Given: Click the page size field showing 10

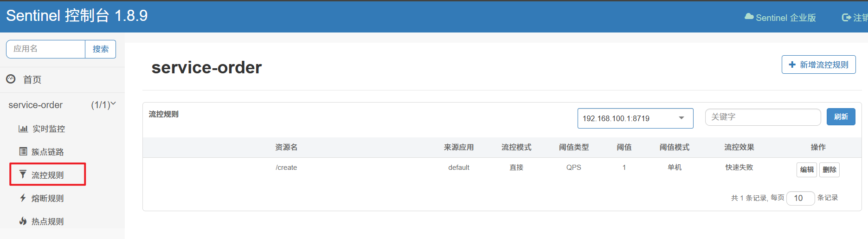Looking at the screenshot, I should click(800, 198).
